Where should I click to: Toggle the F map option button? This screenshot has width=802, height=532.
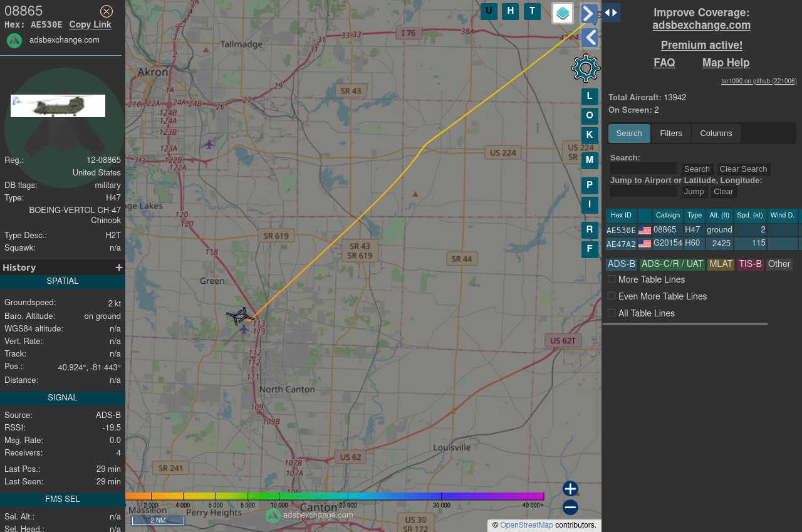click(x=590, y=249)
